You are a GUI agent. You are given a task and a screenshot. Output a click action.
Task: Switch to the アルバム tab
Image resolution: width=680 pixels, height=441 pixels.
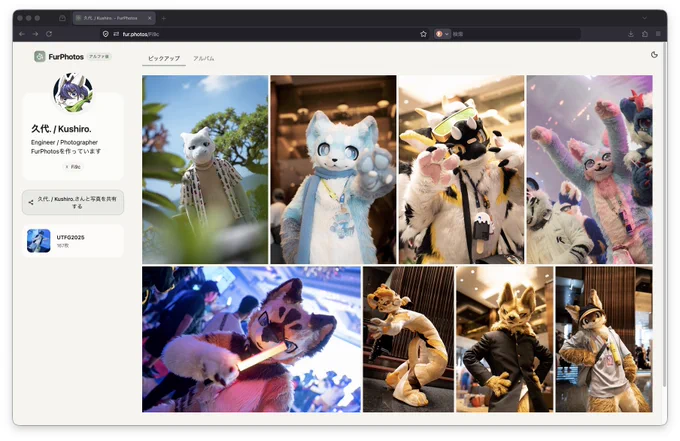click(203, 58)
